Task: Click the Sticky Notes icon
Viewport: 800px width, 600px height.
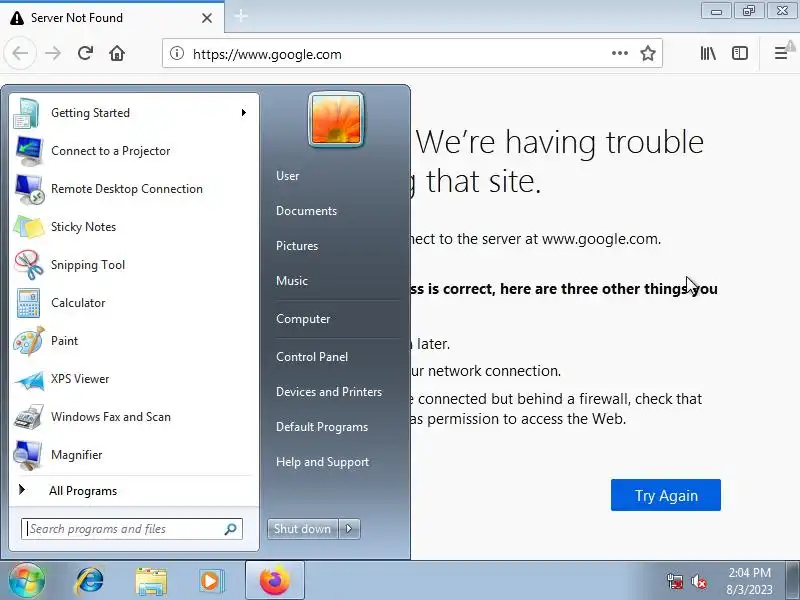Action: pos(29,227)
